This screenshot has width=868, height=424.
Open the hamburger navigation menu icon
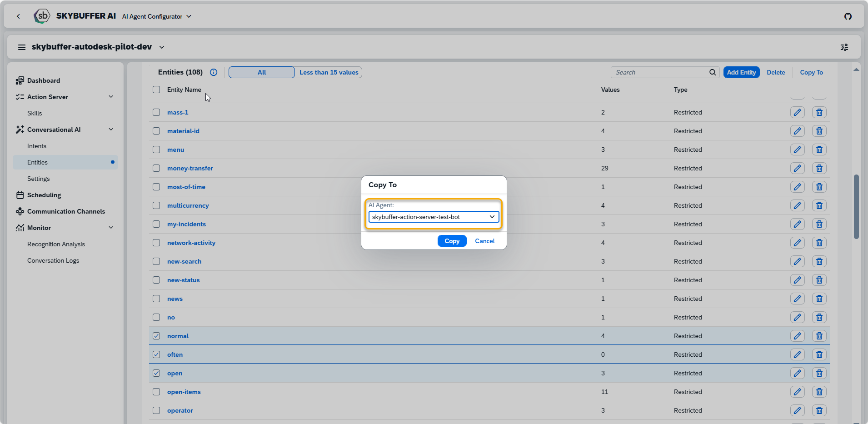click(21, 47)
